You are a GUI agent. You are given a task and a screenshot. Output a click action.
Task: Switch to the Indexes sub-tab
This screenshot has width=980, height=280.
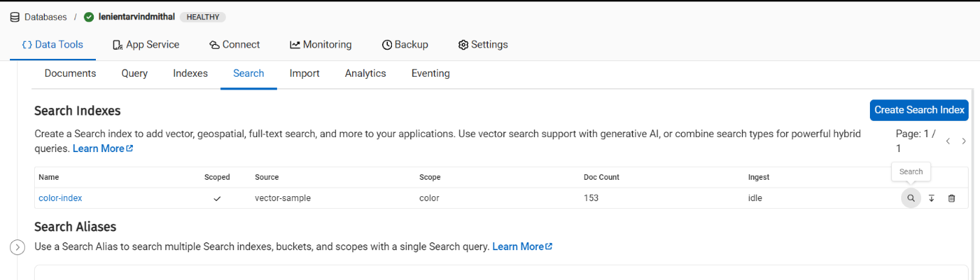point(190,73)
